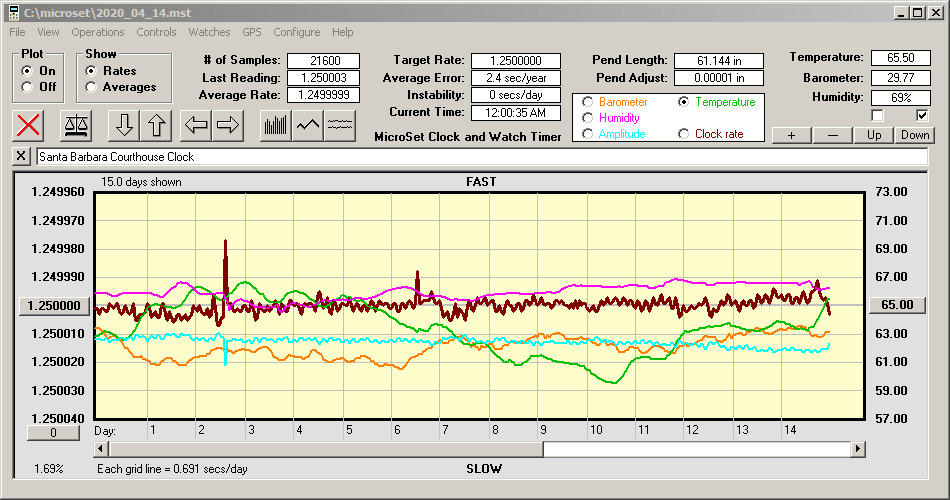
Task: Open the GPS menu
Action: [251, 32]
